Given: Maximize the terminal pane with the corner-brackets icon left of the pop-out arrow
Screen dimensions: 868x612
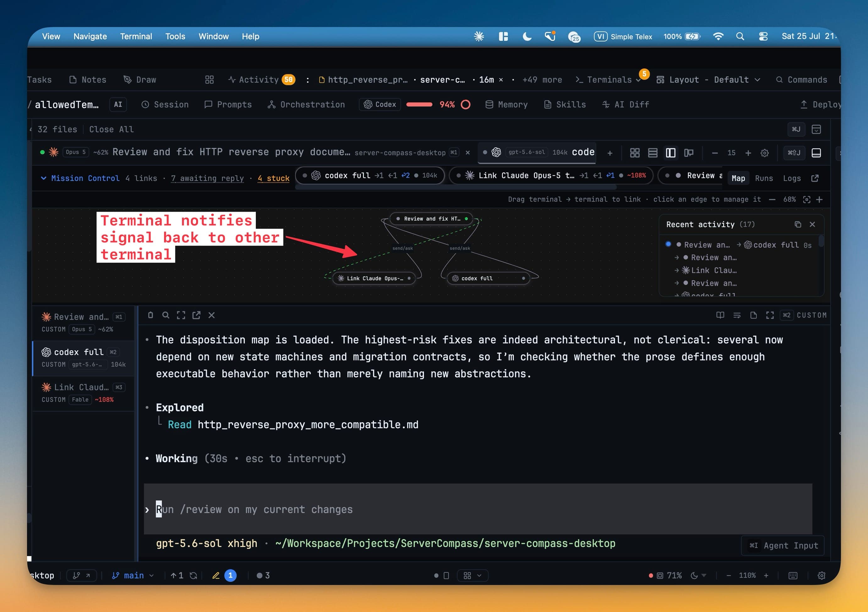Looking at the screenshot, I should [x=181, y=315].
